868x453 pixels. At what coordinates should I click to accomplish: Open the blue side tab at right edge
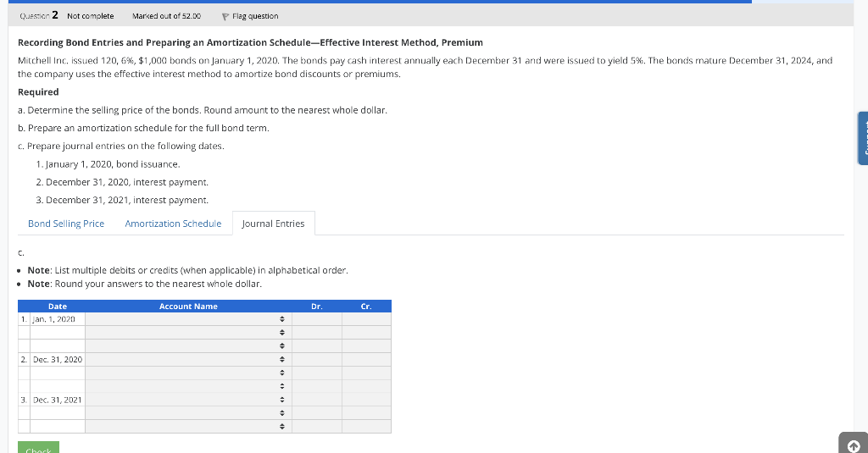862,138
